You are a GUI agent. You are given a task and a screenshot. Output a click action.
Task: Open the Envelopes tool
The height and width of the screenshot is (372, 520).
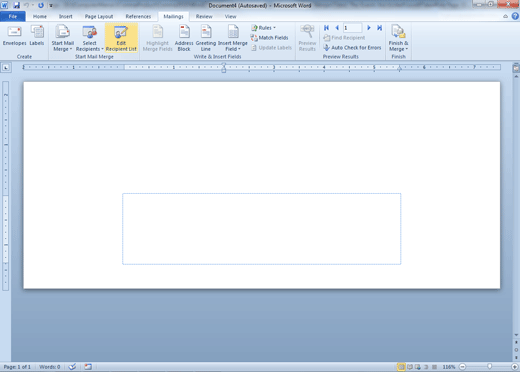[x=14, y=36]
